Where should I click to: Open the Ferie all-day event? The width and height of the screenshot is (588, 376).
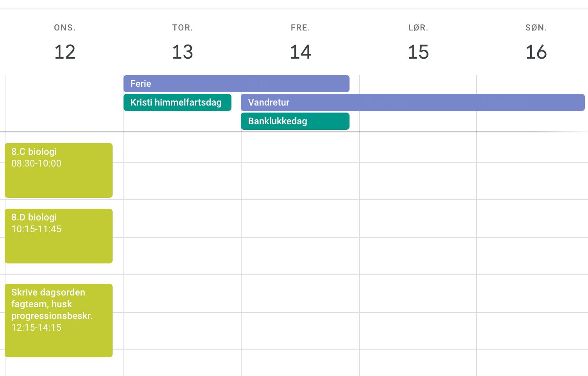[x=236, y=84]
